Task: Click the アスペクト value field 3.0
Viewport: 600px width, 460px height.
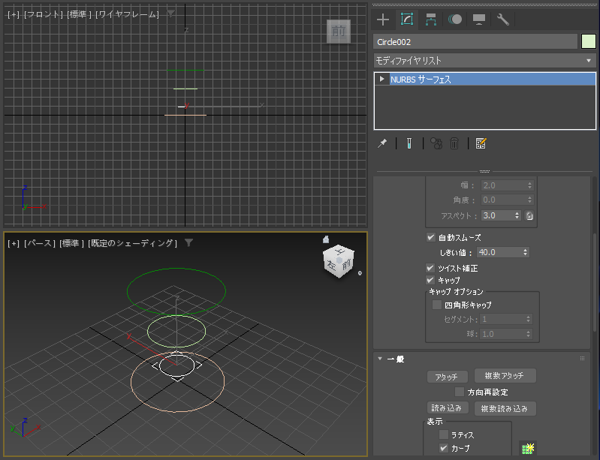Action: coord(497,215)
